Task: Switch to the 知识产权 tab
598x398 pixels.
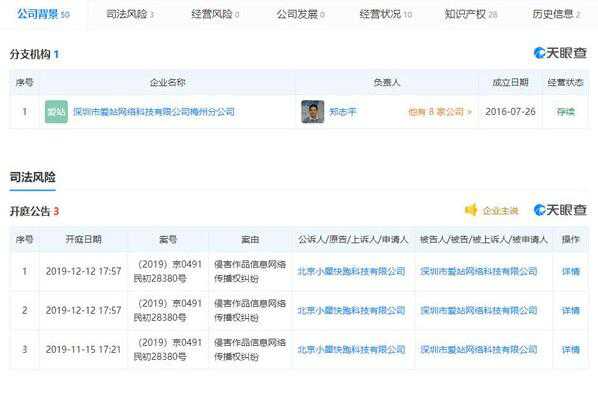Action: [471, 14]
